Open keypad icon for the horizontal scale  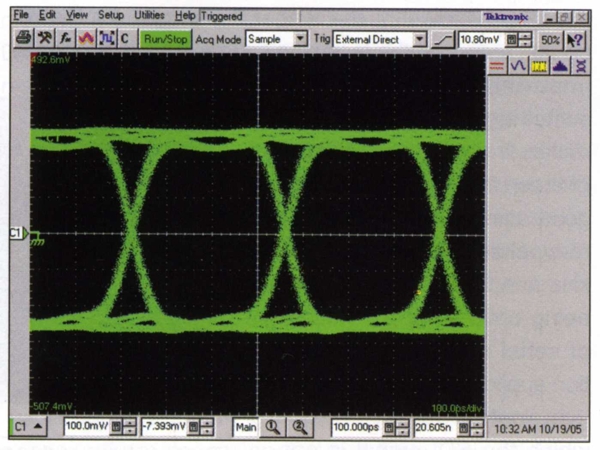(x=388, y=428)
